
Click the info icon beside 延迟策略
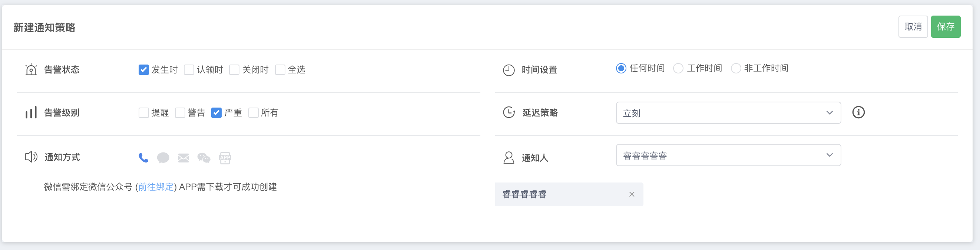859,112
